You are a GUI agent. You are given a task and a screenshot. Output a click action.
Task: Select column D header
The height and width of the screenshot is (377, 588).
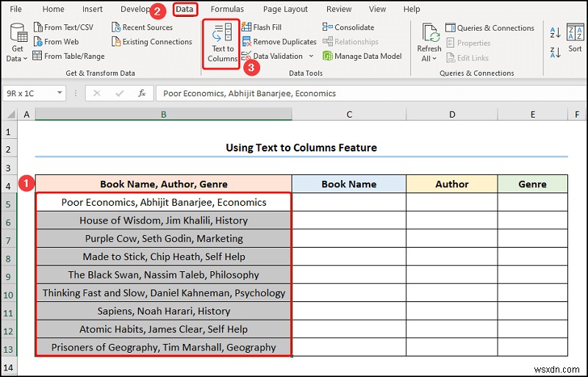452,114
